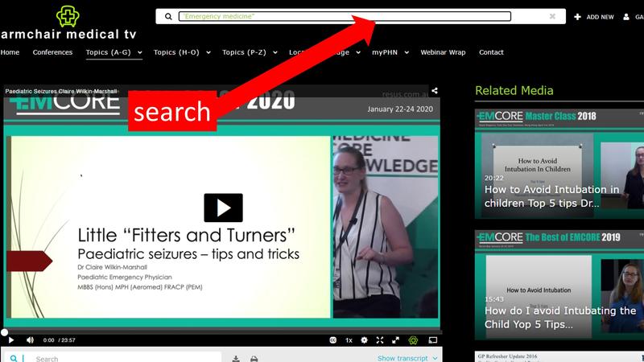Expand myPHN dropdown arrow
Screen dimensions: 644x362
click(x=407, y=52)
